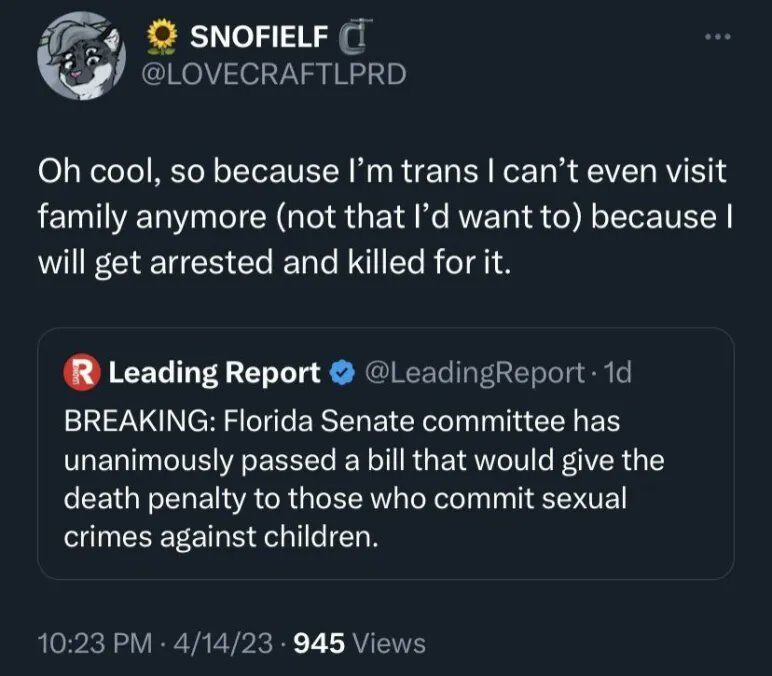This screenshot has height=676, width=772.
Task: Click the blue verified checkmark badge
Action: [x=342, y=374]
